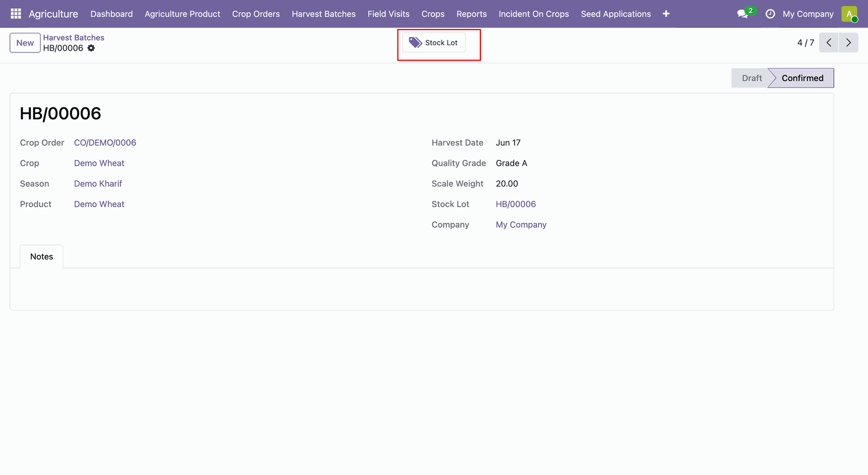Click the Harvest Date value Jun 17

pyautogui.click(x=508, y=143)
